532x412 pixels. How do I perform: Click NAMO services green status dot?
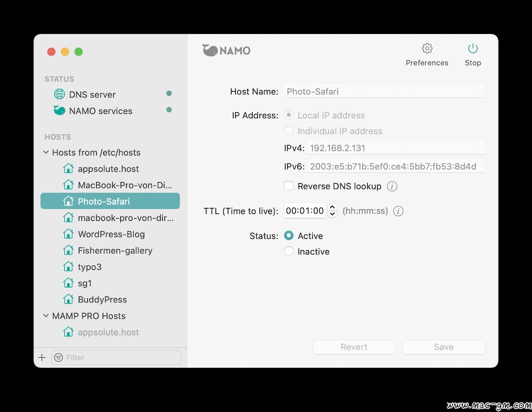(169, 110)
